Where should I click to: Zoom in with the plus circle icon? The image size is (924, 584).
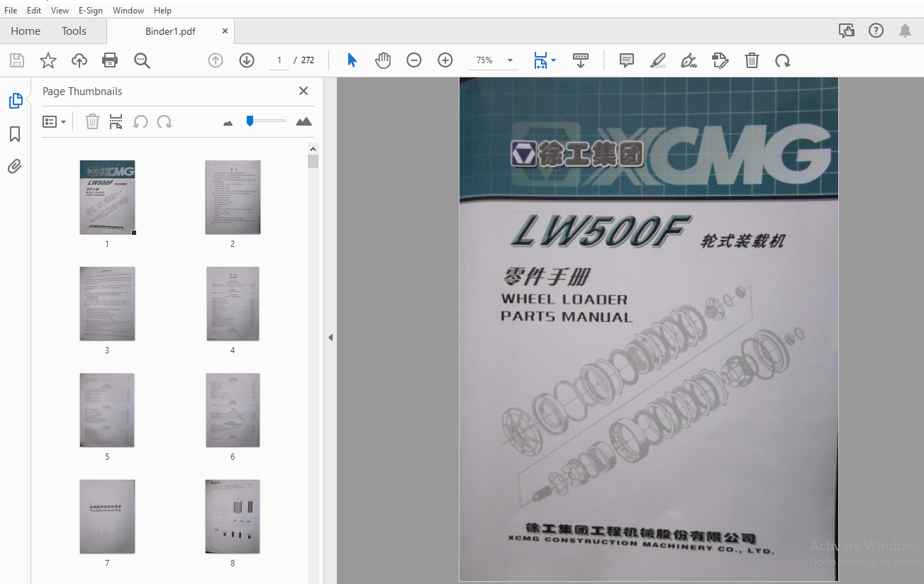click(x=445, y=60)
